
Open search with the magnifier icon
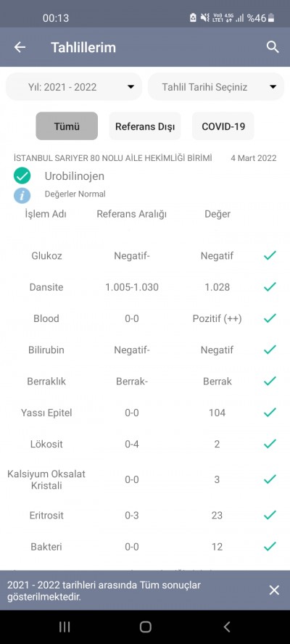coord(273,47)
